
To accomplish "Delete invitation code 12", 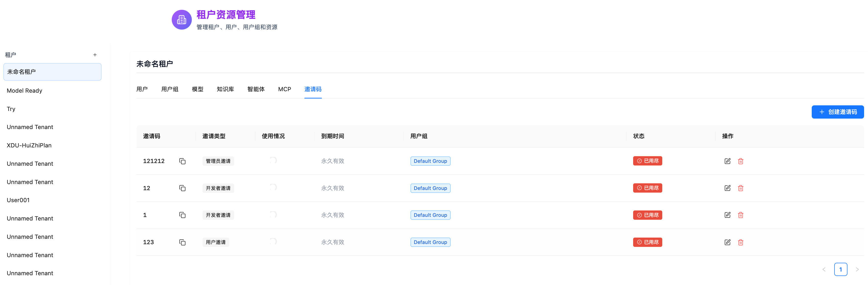I will (x=740, y=188).
